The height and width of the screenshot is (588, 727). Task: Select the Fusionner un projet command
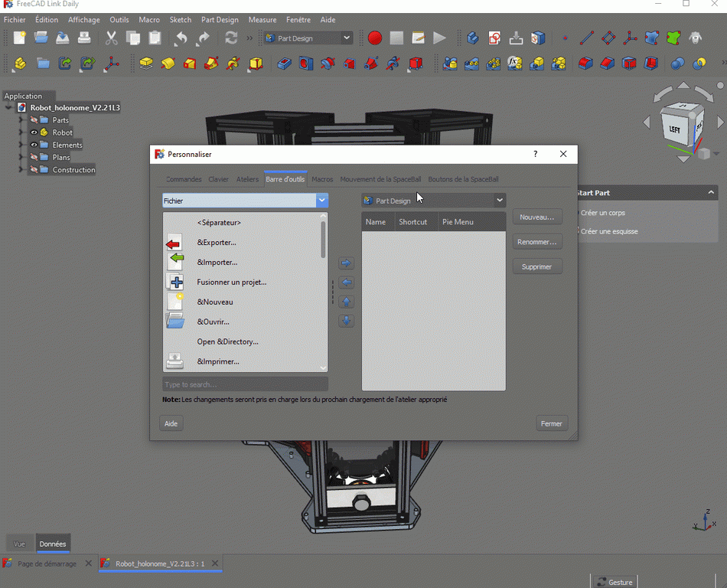point(231,283)
